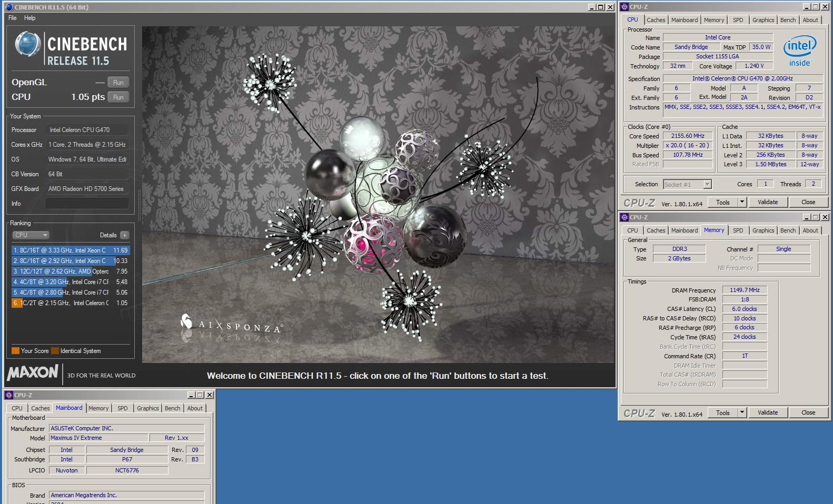
Task: Select ranking row 8C/16T @ 2.92 GHz Xeon
Action: pos(71,261)
